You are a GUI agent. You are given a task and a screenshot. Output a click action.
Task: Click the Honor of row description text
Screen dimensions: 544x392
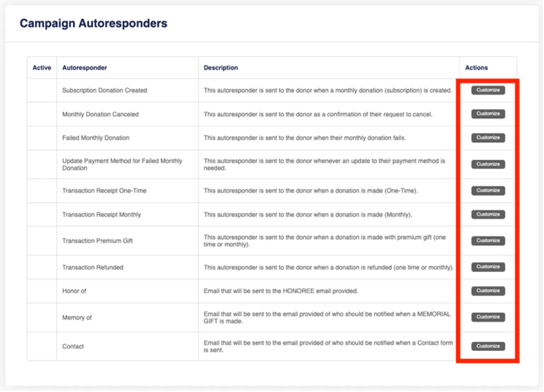coord(280,291)
